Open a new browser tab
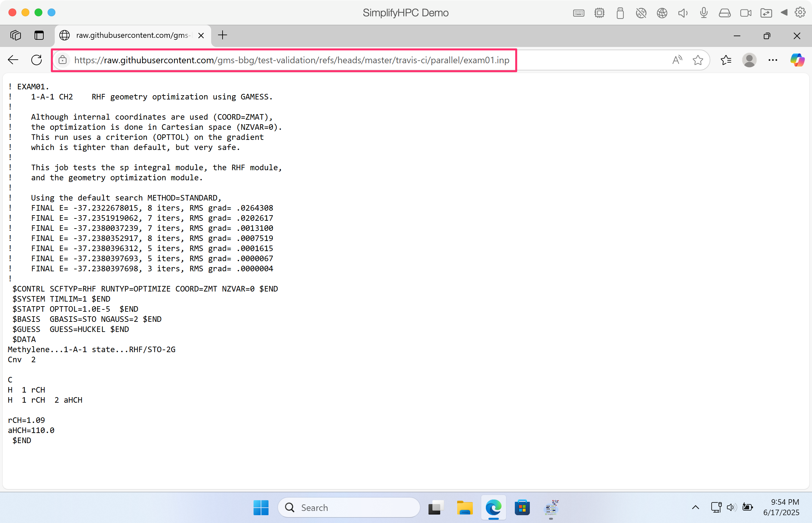This screenshot has height=523, width=812. pos(223,35)
